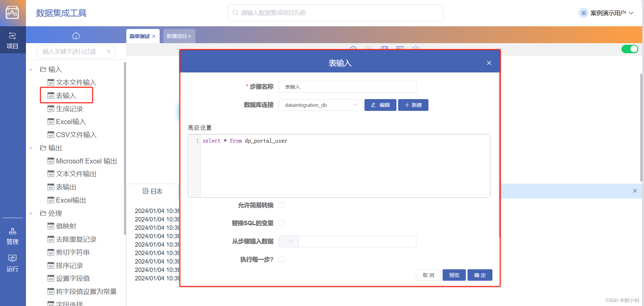The image size is (644, 306).
Task: Select 去除重复记录 in the tree
Action: [x=72, y=239]
